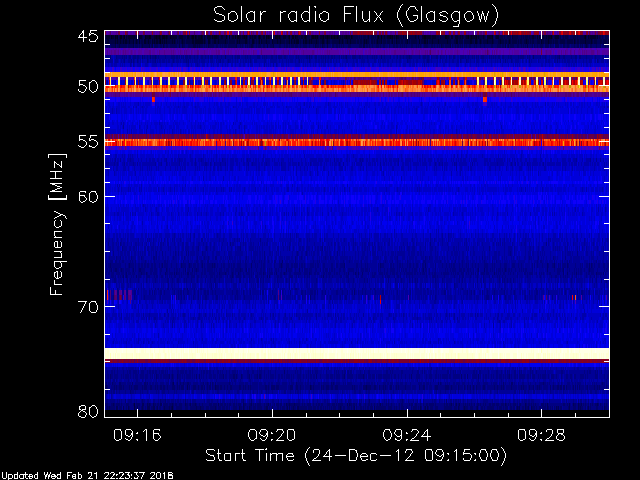The image size is (640, 480).
Task: Click the '09:24' time tick label
Action: [407, 435]
